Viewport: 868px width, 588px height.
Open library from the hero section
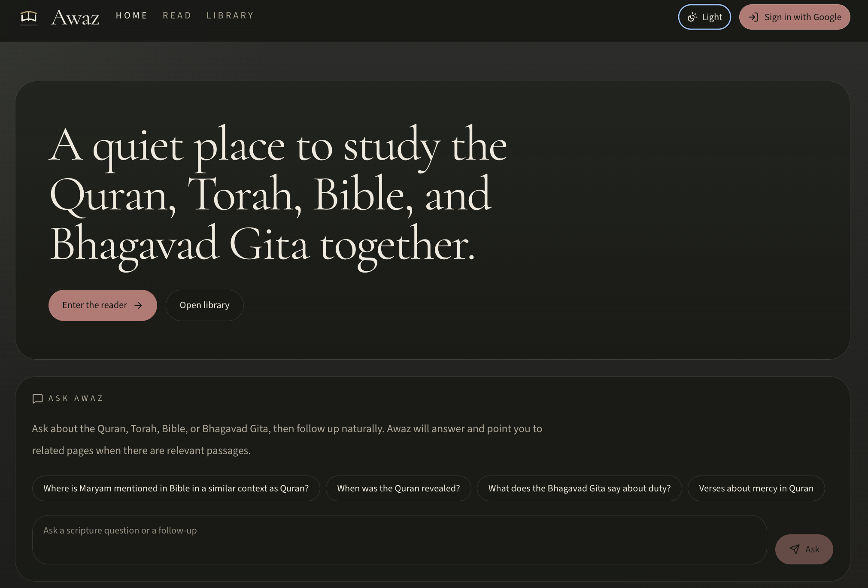[204, 305]
